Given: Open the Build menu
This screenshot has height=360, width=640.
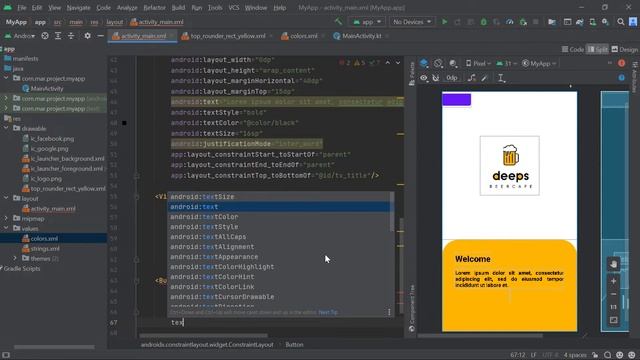Looking at the screenshot, I should [178, 8].
